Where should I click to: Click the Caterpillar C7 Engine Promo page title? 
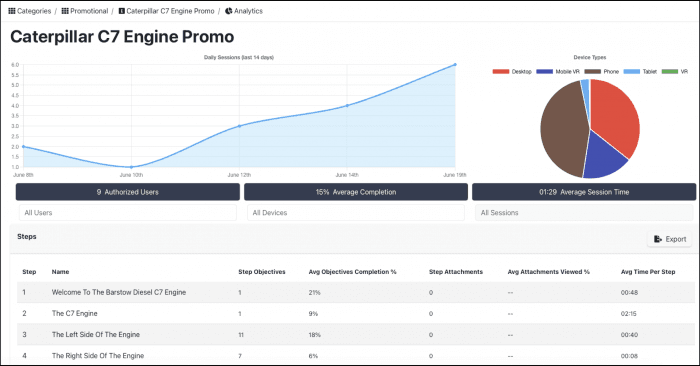122,37
